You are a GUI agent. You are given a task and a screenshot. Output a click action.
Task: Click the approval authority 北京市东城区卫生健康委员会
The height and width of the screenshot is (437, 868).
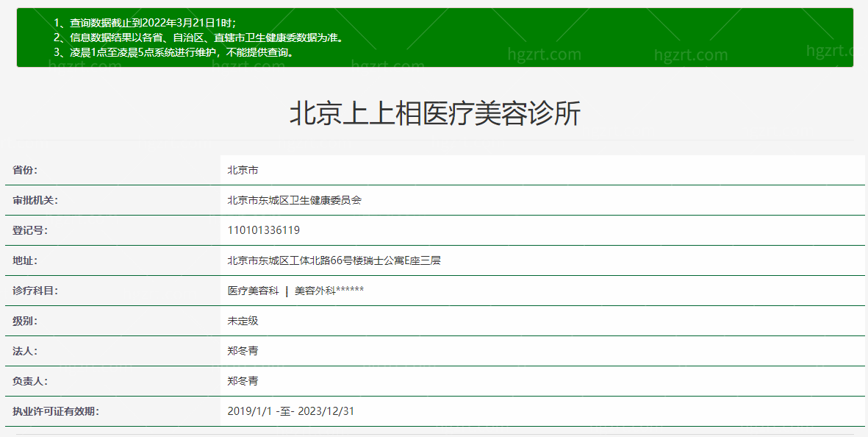coord(293,199)
